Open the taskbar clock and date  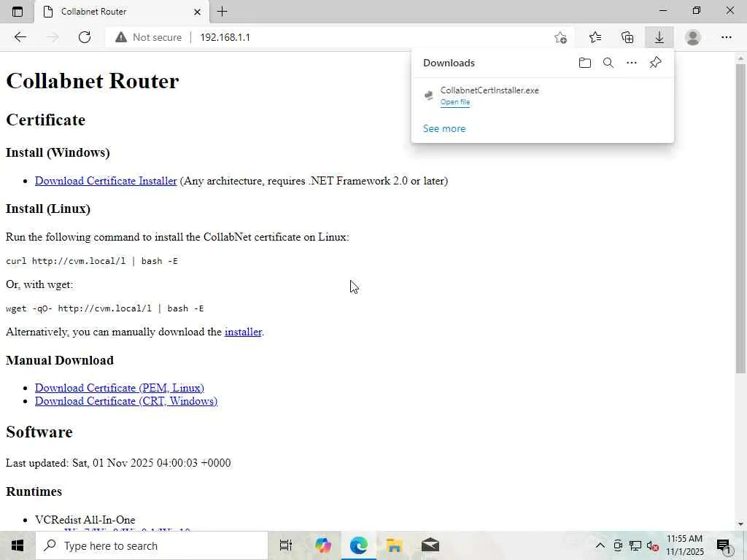[684, 545]
